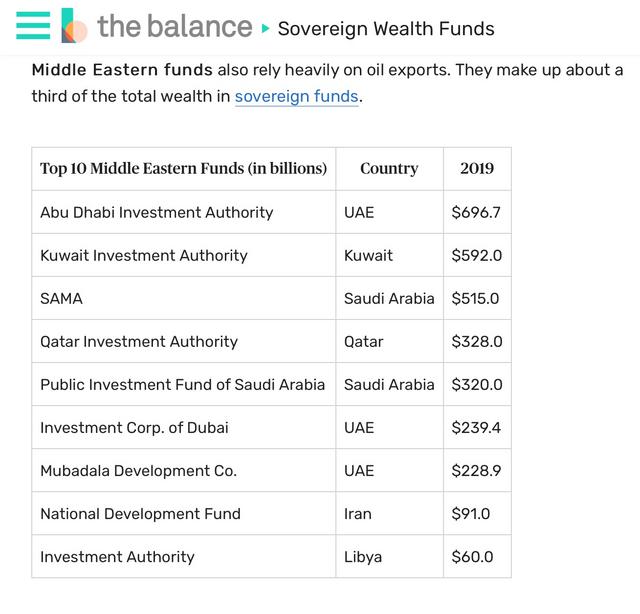Click the teal breadcrumb arrow icon
Screen dimensions: 640x614
pos(265,28)
